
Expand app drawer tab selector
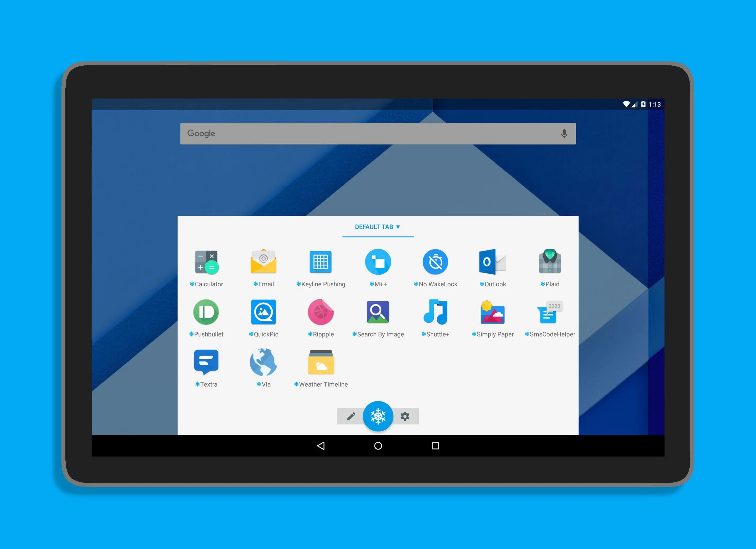point(378,227)
